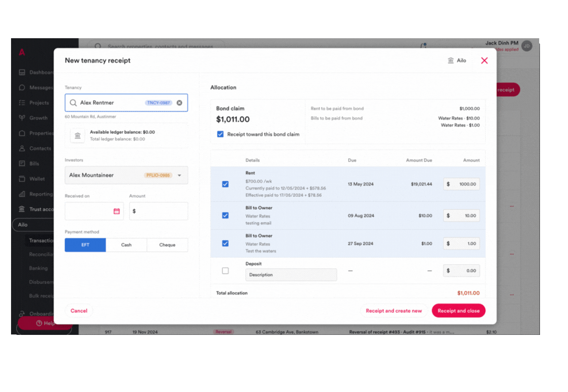Uncheck the Rent allocation checkbox
This screenshot has height=392, width=568.
click(x=225, y=184)
